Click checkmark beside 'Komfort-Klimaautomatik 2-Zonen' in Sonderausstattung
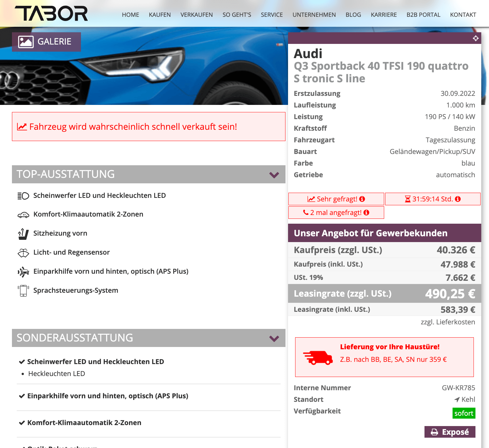Screen dimensions: 489x448 22,423
